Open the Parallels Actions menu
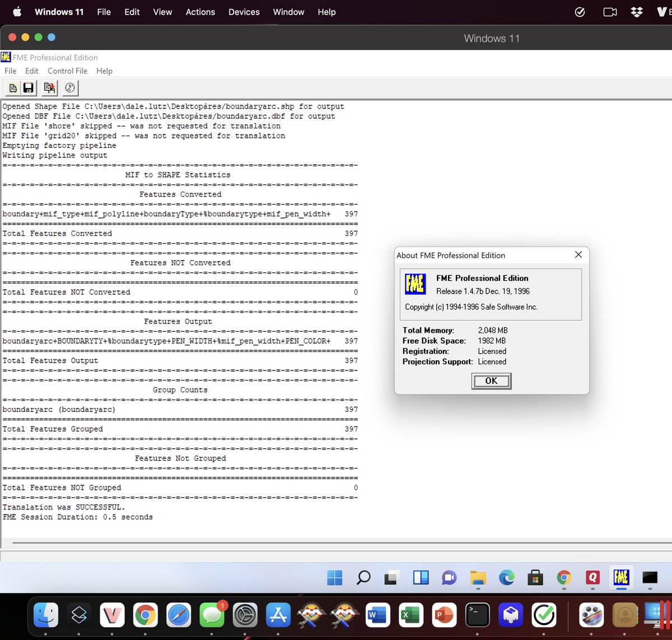 pos(200,12)
